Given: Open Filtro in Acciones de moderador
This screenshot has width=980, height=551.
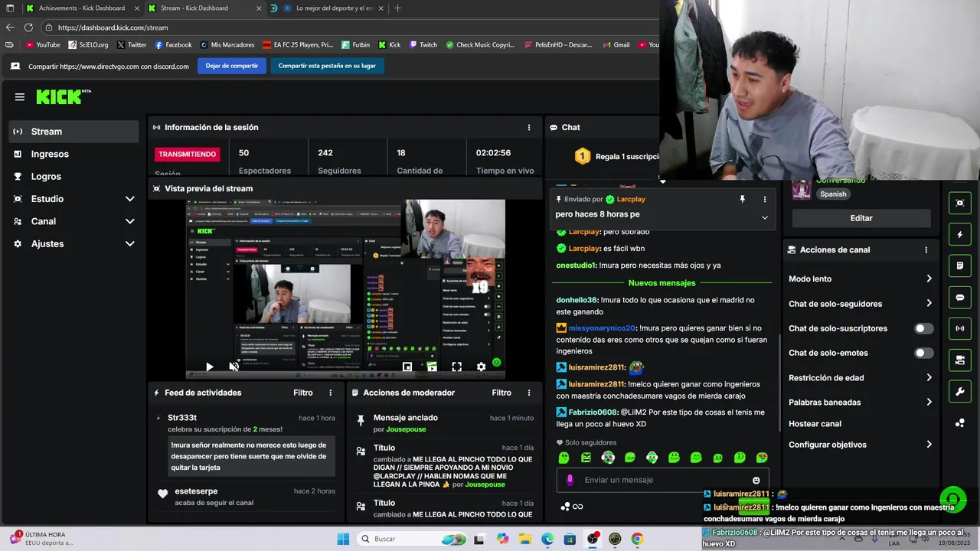Looking at the screenshot, I should (x=501, y=393).
